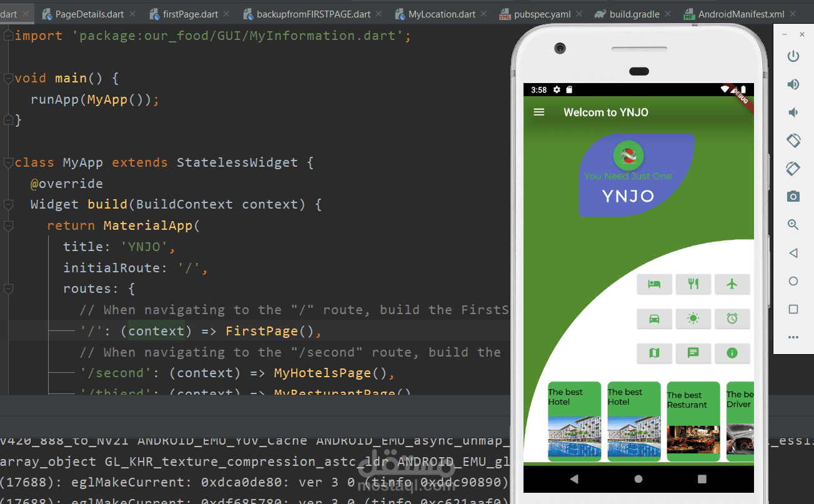Open the emulator extended controls dots
The width and height of the screenshot is (814, 504).
(x=793, y=337)
